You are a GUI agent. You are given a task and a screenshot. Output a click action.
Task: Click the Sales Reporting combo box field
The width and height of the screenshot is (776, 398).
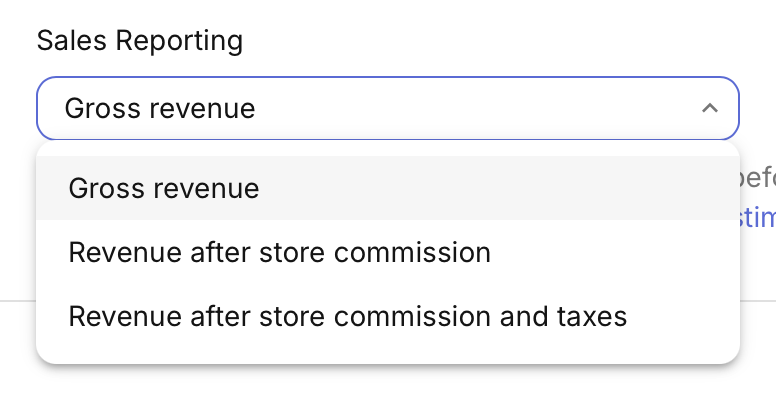pyautogui.click(x=388, y=108)
